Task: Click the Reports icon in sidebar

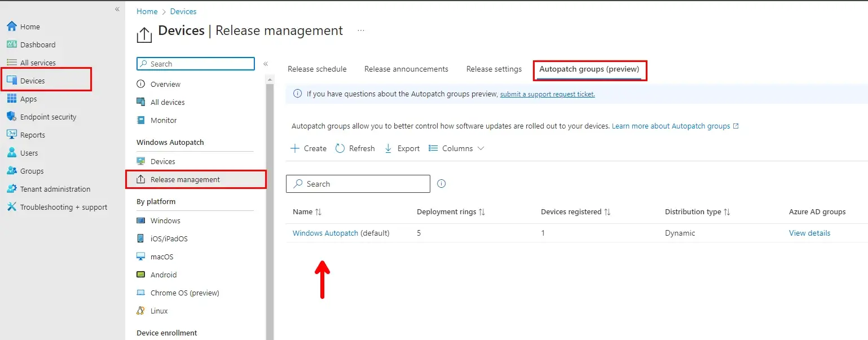Action: (x=11, y=135)
